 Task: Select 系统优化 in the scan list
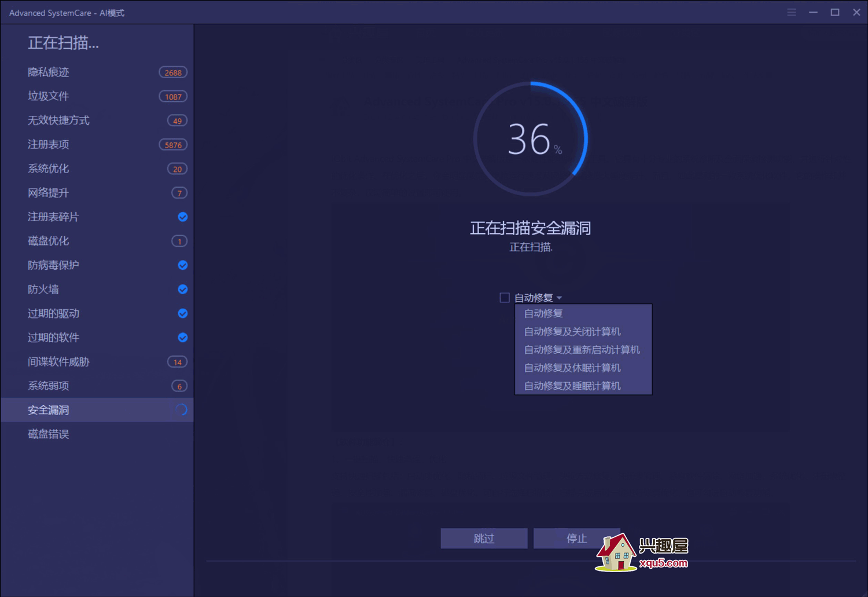pyautogui.click(x=97, y=169)
